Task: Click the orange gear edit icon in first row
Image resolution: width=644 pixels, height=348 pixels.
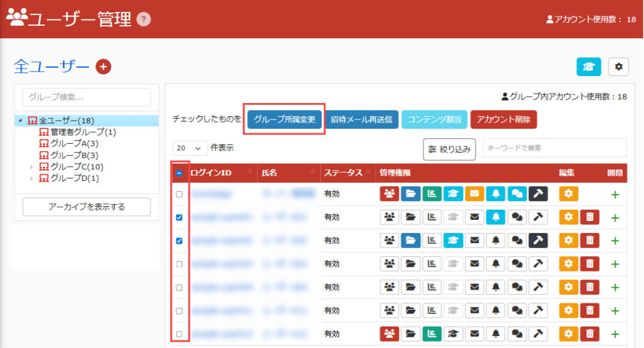Action: click(x=569, y=194)
